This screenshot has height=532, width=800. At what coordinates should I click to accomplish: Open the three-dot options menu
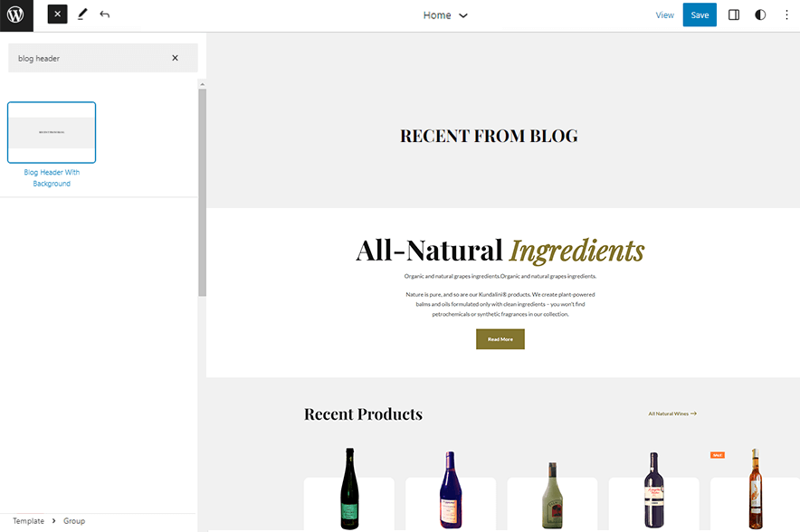(x=786, y=15)
